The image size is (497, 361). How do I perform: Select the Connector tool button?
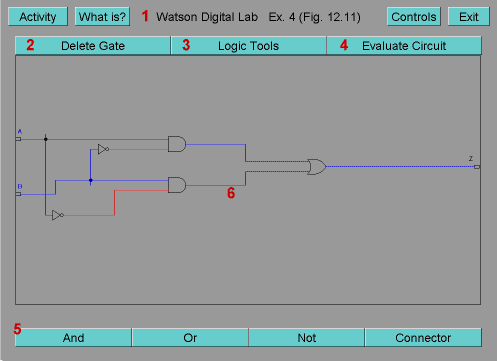pos(423,338)
